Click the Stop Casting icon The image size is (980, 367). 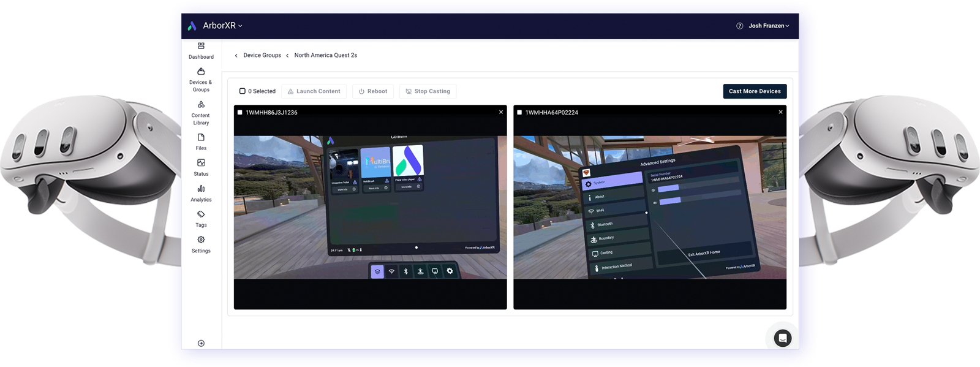[409, 91]
